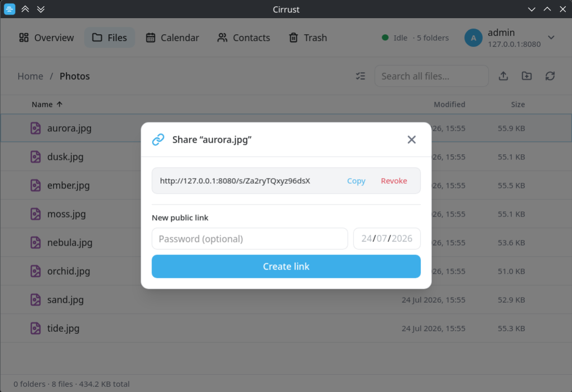Sort by the Modified column header
572x392 pixels.
(x=450, y=104)
